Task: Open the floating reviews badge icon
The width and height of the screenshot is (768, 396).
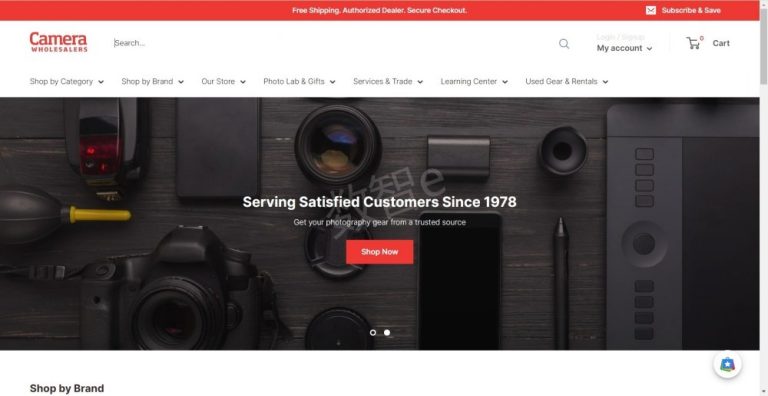Action: click(x=727, y=365)
